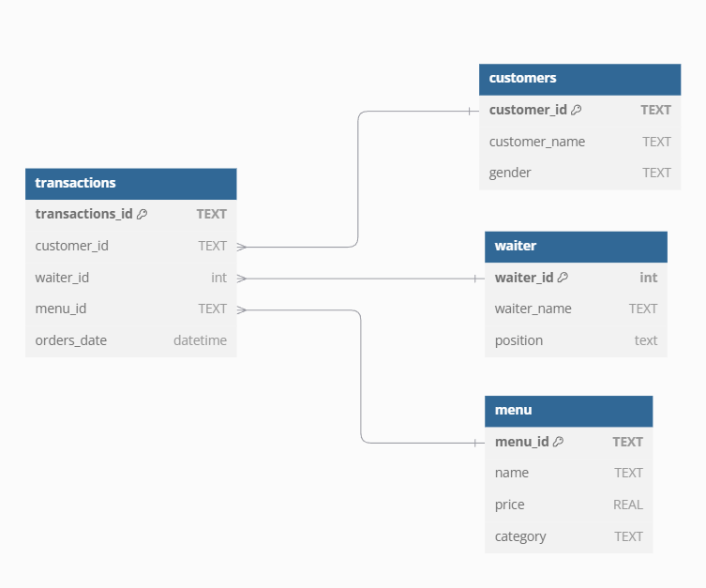The height and width of the screenshot is (588, 706).
Task: Select the menu table header
Action: [568, 410]
